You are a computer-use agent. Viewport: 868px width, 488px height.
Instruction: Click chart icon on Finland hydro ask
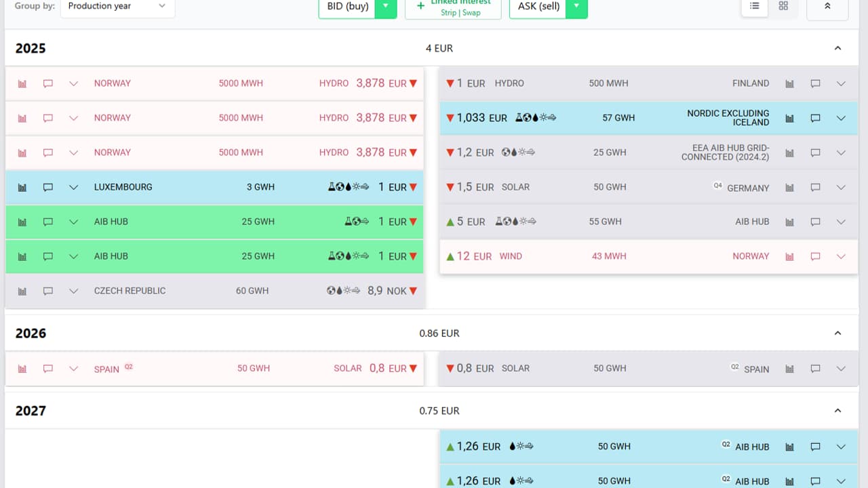pos(789,83)
